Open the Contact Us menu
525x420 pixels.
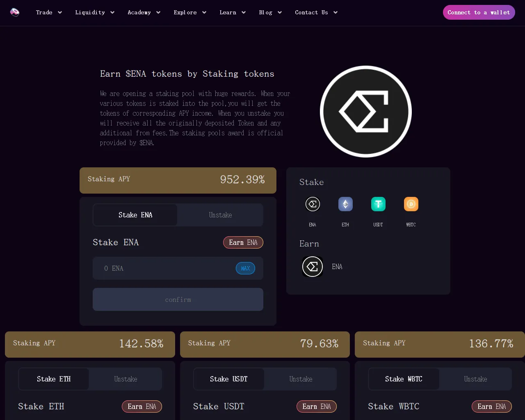312,12
